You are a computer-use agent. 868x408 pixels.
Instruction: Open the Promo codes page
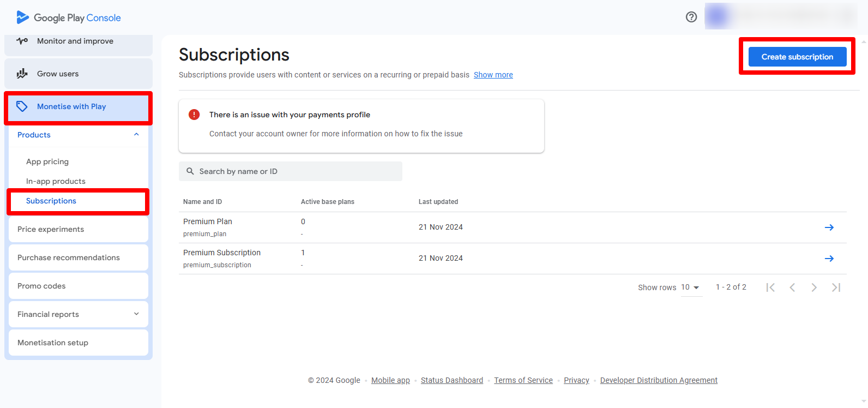[41, 286]
